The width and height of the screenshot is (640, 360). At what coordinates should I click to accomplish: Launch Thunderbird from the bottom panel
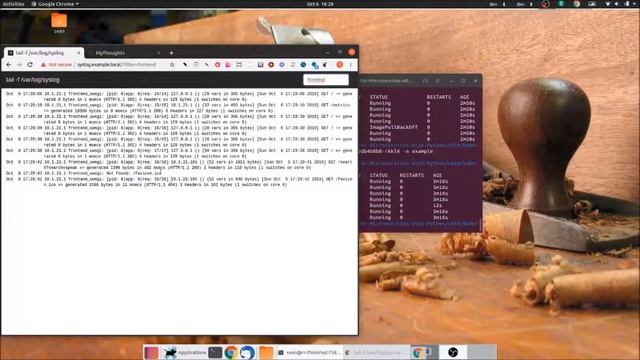[247, 352]
